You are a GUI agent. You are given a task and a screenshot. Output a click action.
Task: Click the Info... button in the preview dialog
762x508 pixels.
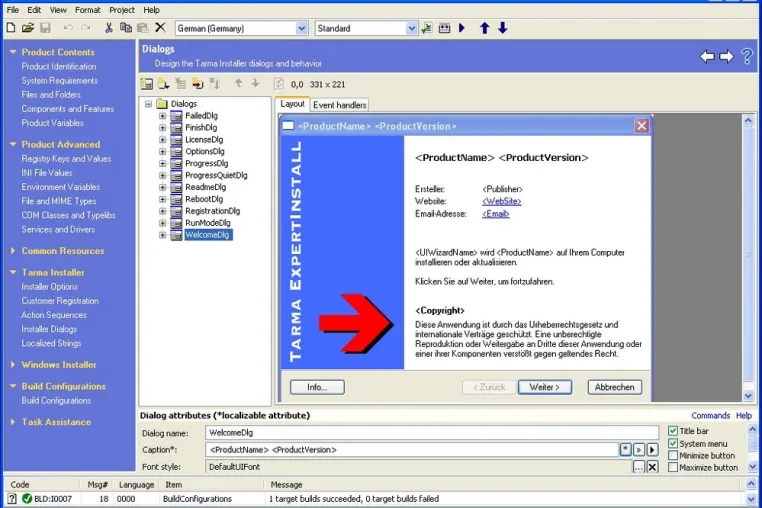click(x=317, y=387)
